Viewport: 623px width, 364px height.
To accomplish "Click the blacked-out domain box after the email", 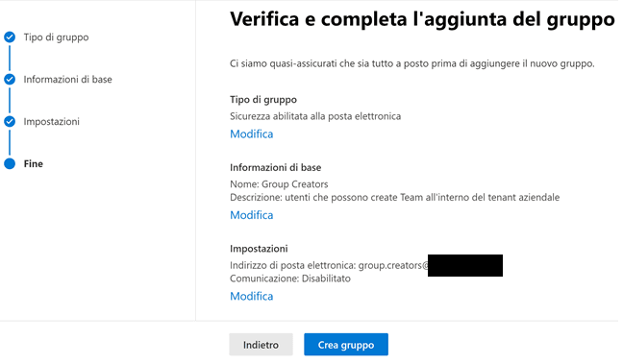I will 465,266.
